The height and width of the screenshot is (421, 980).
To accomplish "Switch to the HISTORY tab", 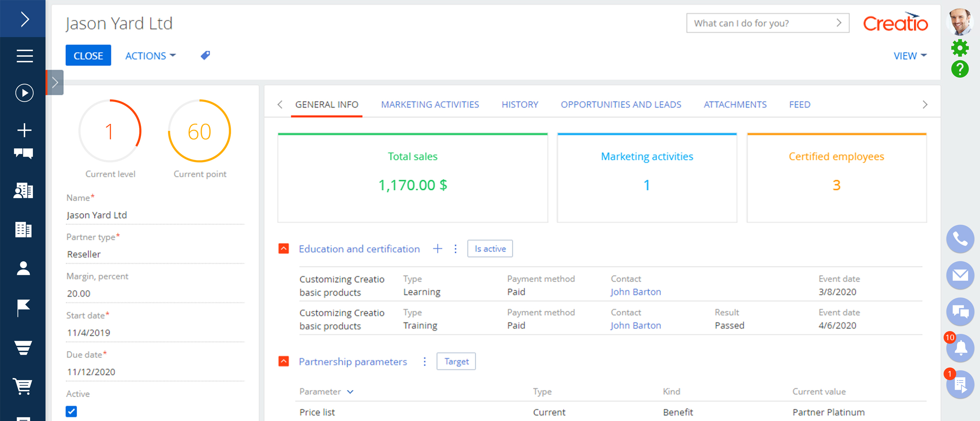I will 520,104.
